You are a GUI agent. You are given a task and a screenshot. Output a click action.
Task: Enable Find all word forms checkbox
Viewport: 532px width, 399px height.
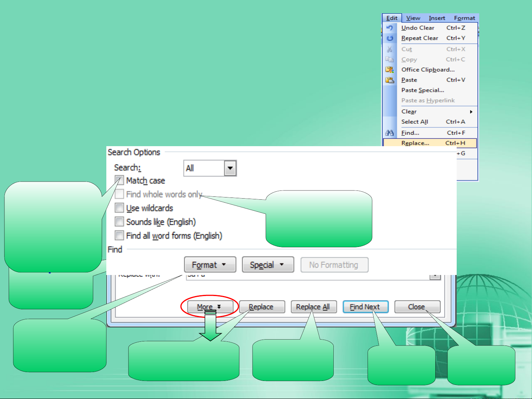[119, 235]
